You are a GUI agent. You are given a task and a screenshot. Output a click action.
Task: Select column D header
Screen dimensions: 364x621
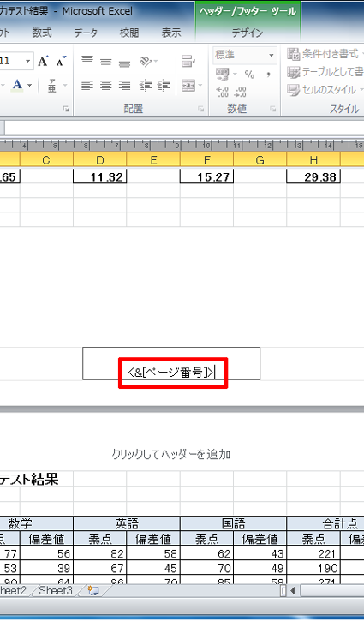(x=100, y=160)
